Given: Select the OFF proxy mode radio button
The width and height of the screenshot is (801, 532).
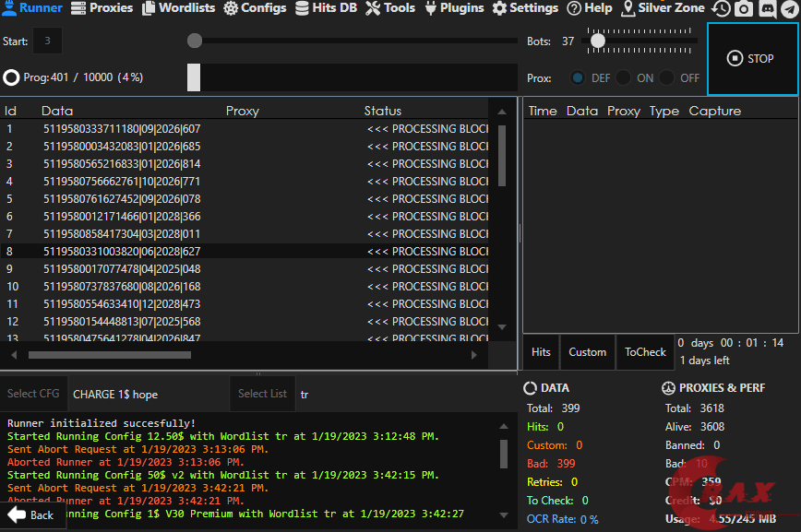Looking at the screenshot, I should coord(666,78).
